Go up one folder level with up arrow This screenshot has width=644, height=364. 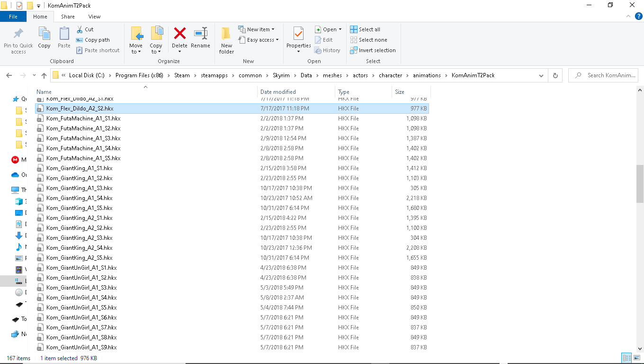pyautogui.click(x=44, y=75)
